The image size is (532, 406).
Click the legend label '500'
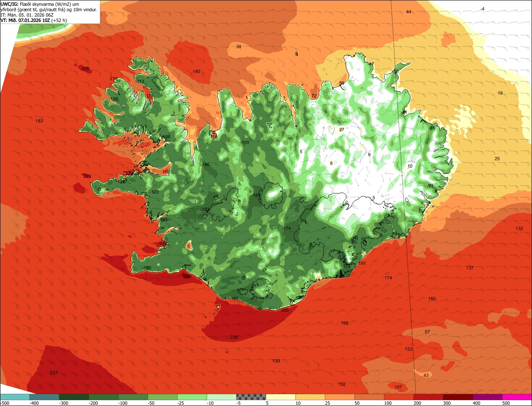pos(505,403)
